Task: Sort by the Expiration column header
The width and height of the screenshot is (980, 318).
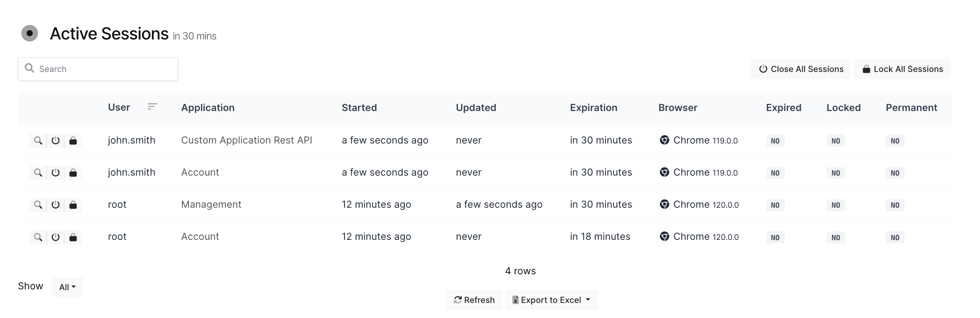Action: click(593, 108)
